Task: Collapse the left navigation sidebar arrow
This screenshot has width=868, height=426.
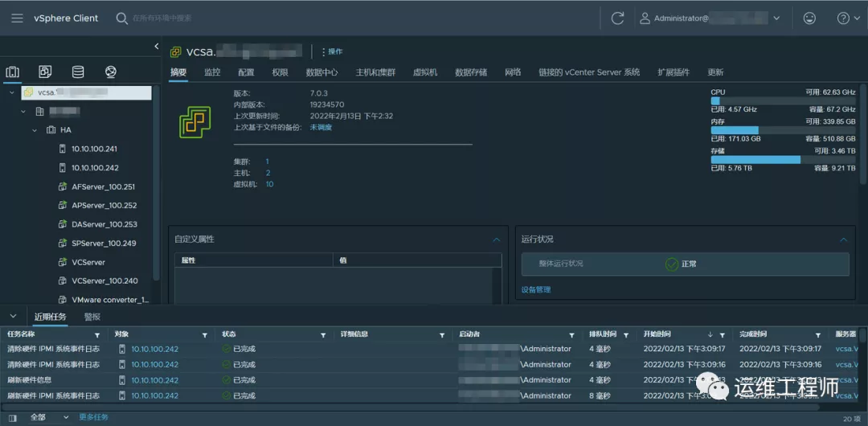Action: 157,47
